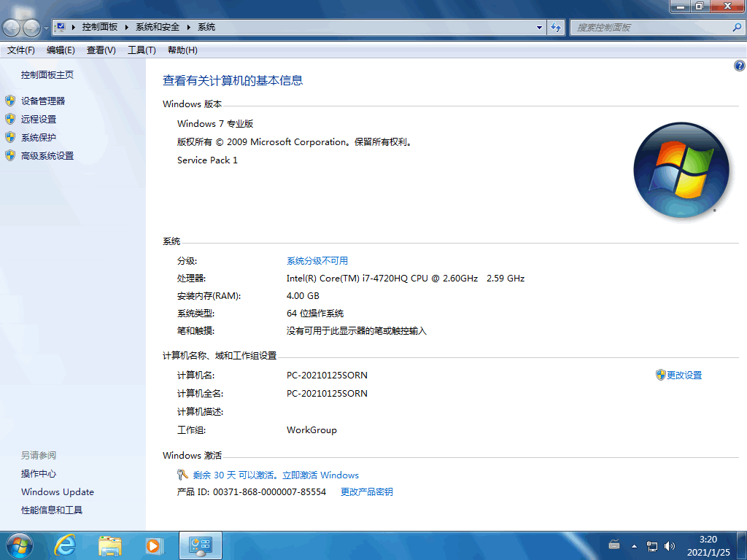This screenshot has width=747, height=560.
Task: Open recent pages dropdown beside nav arrows
Action: tap(46, 28)
